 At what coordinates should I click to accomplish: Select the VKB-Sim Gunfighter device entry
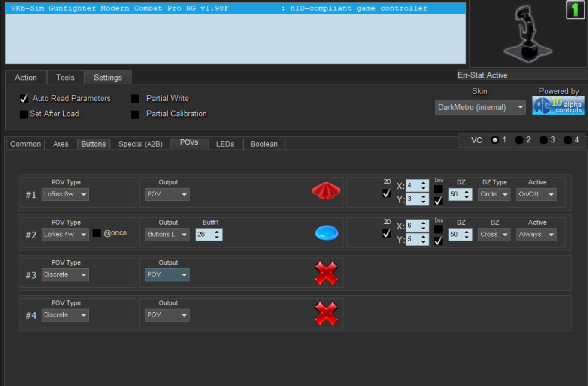point(235,8)
